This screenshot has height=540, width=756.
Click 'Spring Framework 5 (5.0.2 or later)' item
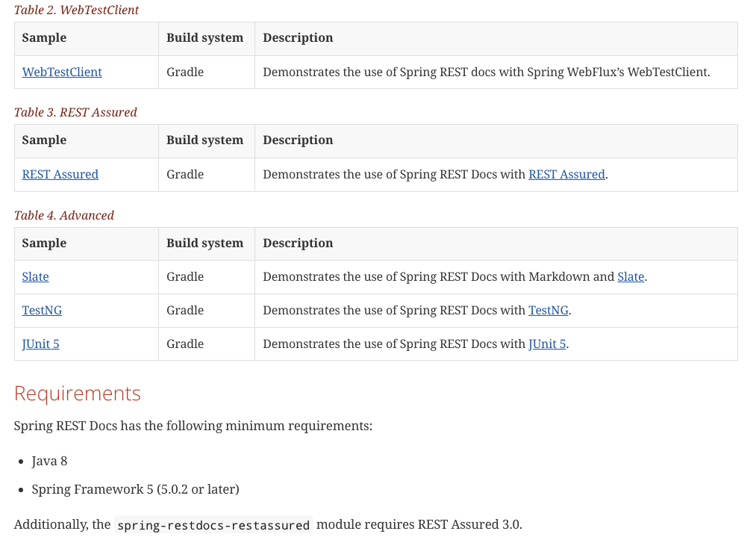tap(136, 489)
